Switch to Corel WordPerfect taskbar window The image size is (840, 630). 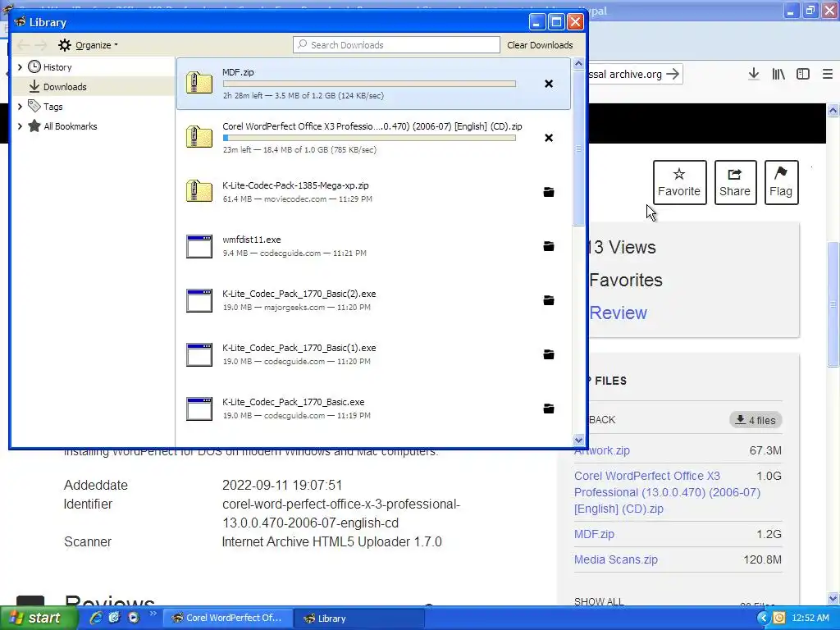click(227, 619)
